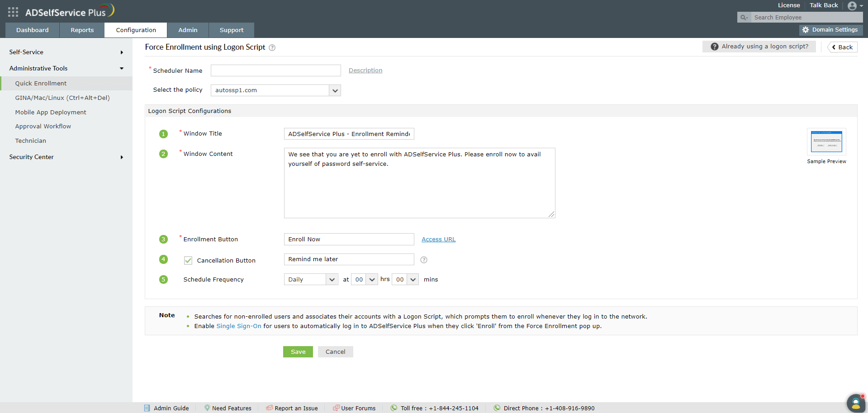The width and height of the screenshot is (868, 413).
Task: Open the minutes dropdown
Action: point(405,280)
